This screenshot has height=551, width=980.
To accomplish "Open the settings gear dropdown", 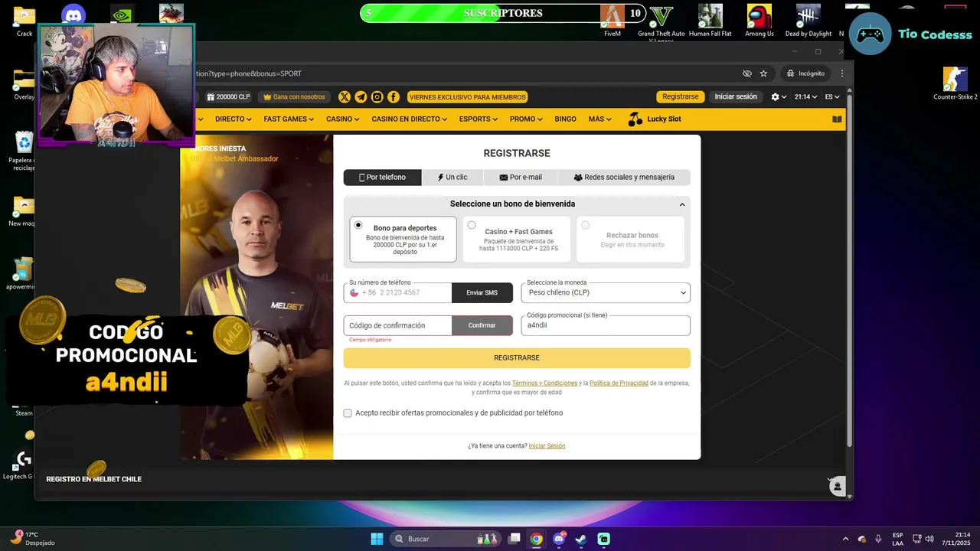I will click(x=779, y=97).
